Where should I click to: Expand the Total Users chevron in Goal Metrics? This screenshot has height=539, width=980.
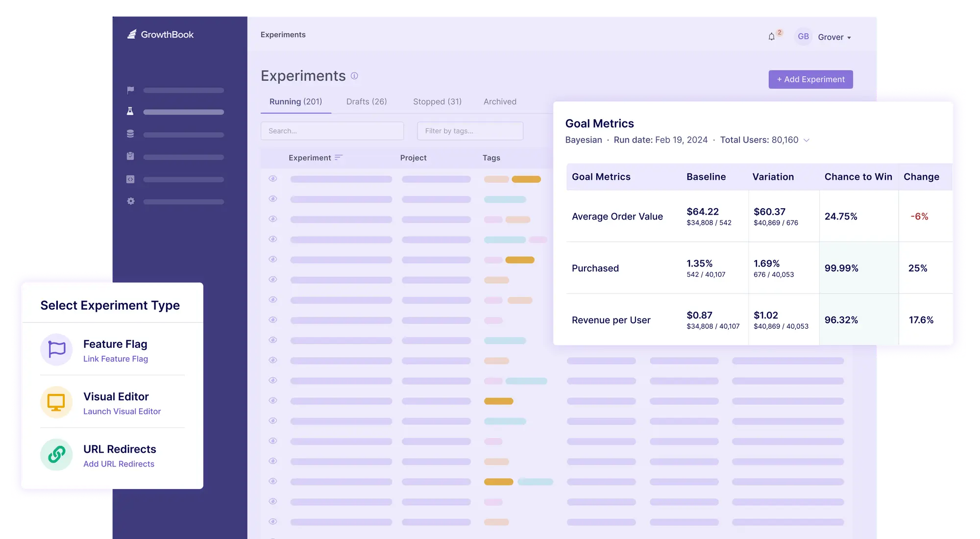(x=806, y=140)
